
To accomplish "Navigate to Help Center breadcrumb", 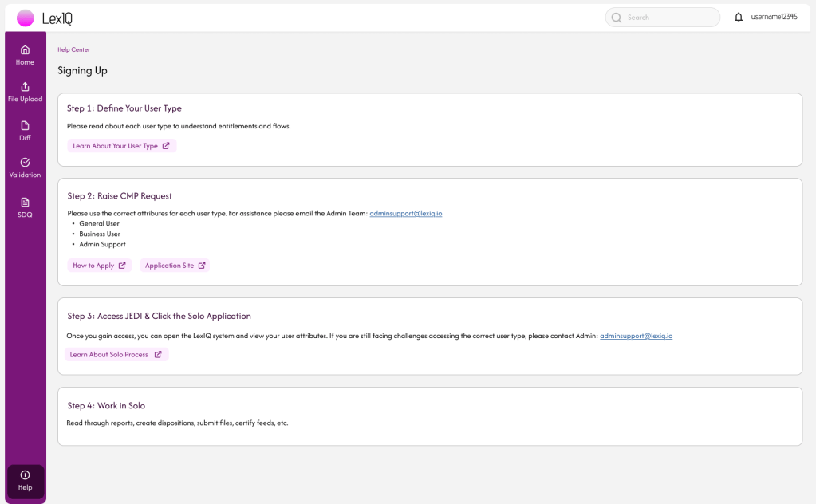I will coord(73,49).
